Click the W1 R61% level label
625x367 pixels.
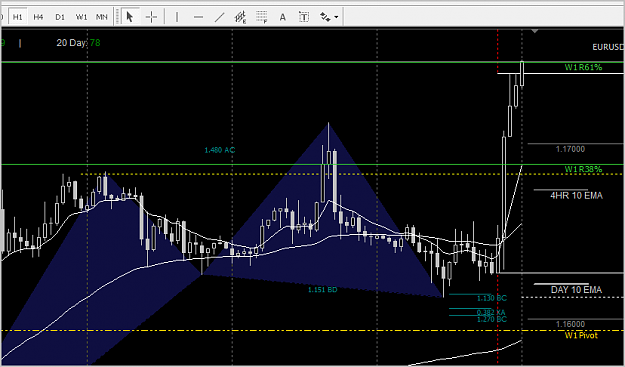click(x=583, y=67)
